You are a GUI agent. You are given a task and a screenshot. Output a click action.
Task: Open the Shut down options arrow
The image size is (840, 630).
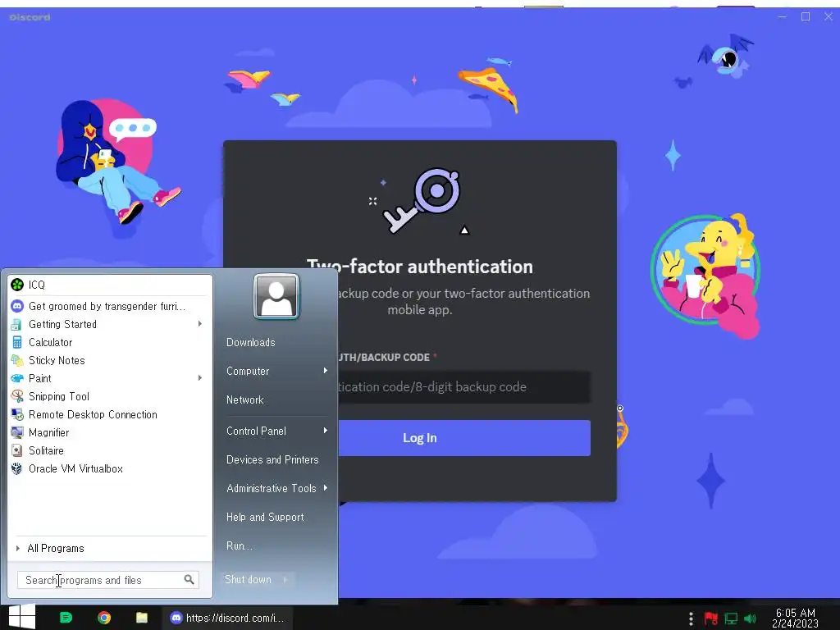pos(285,580)
